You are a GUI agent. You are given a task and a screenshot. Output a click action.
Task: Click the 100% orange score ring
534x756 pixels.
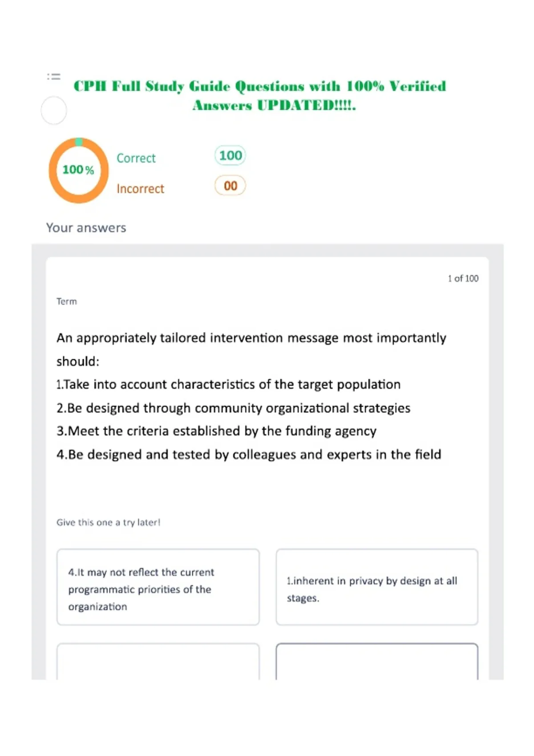(79, 170)
